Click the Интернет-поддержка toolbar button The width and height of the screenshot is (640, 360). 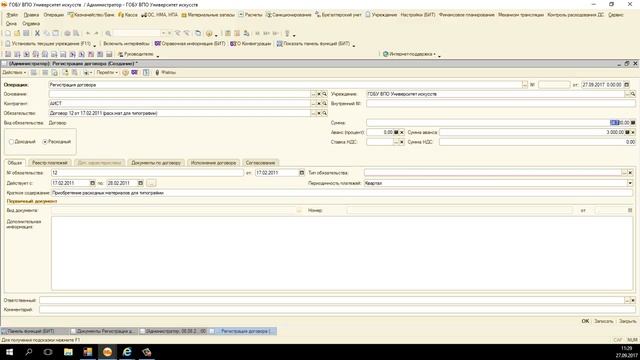409,54
